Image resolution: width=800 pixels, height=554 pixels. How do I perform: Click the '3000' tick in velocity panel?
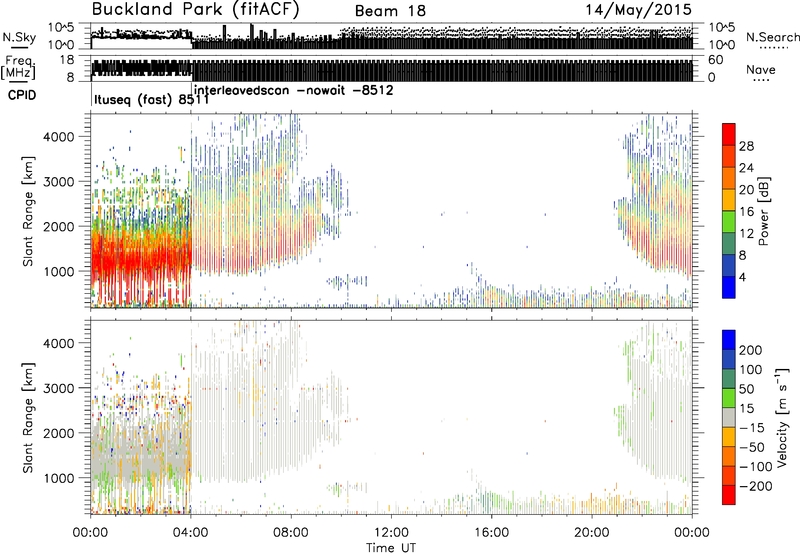(x=59, y=388)
